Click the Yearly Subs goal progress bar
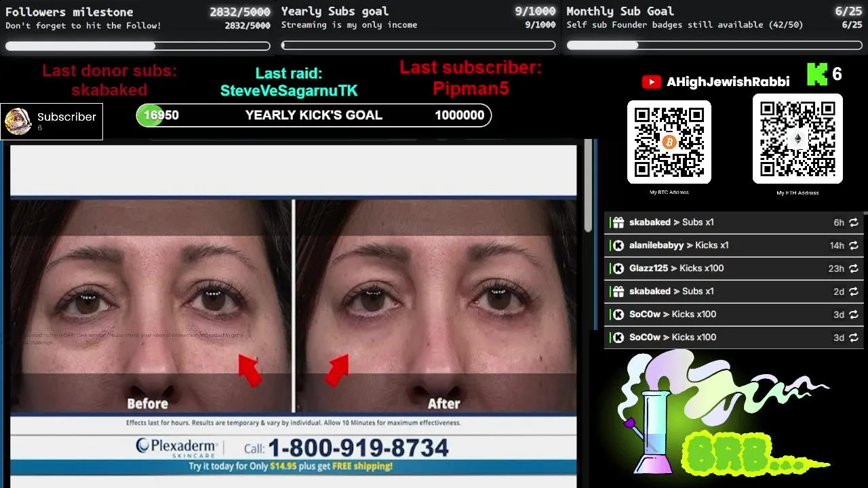Image resolution: width=868 pixels, height=488 pixels. [418, 45]
